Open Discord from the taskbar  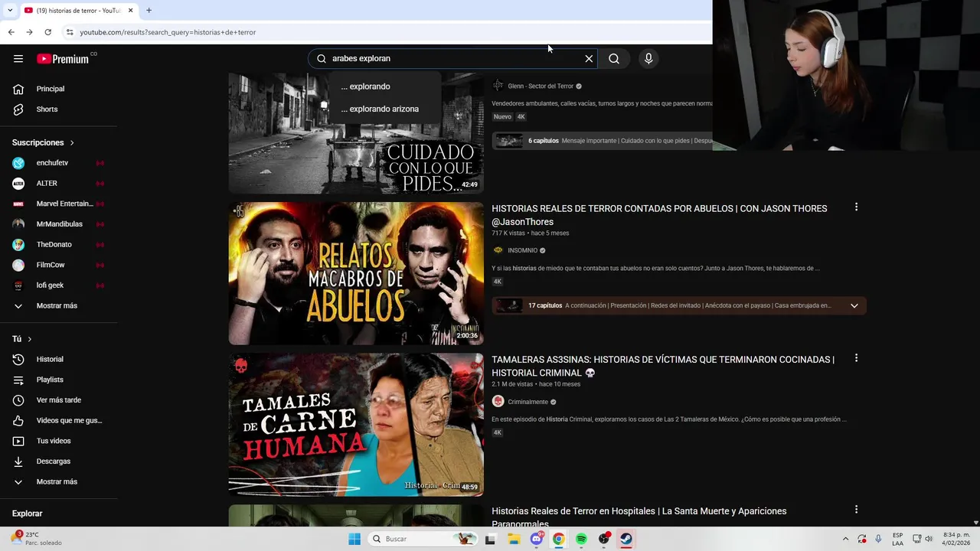point(537,539)
